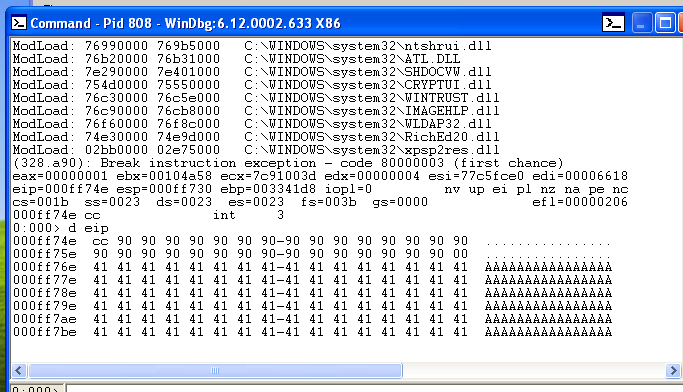Maximize the WinDbg Command window
The width and height of the screenshot is (683, 392).
665,23
